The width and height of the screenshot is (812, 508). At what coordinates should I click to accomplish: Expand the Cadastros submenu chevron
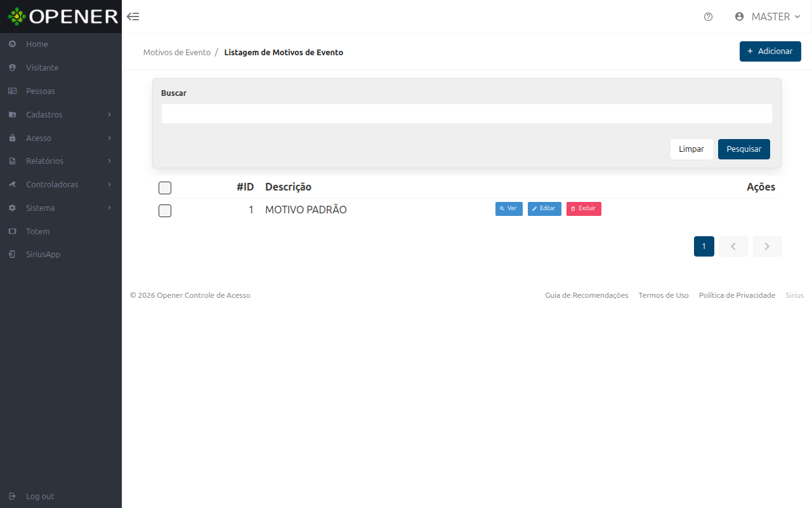(110, 114)
